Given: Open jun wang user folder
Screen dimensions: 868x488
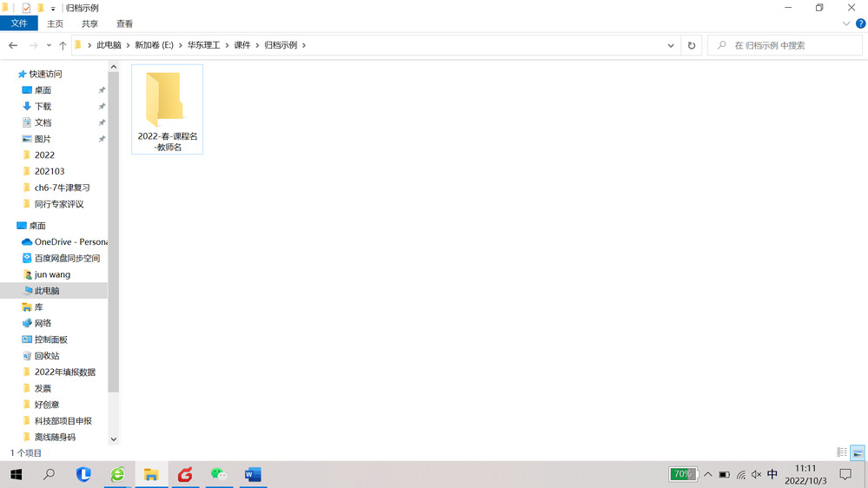Looking at the screenshot, I should point(52,274).
